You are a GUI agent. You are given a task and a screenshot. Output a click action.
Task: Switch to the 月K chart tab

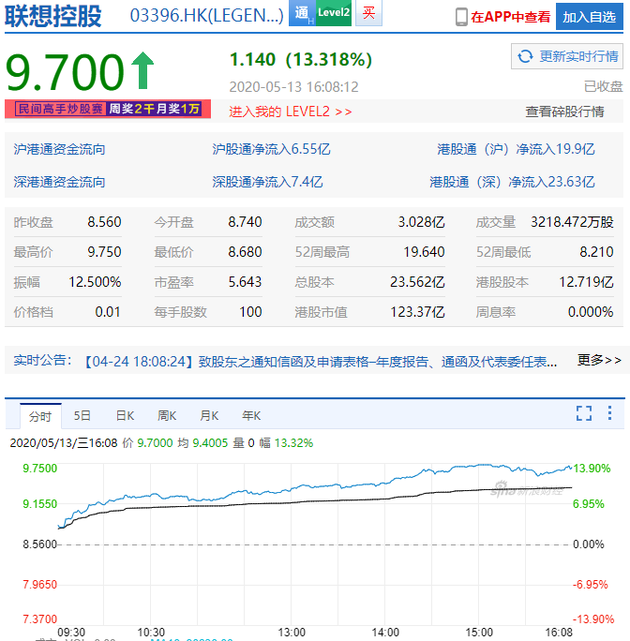click(209, 416)
